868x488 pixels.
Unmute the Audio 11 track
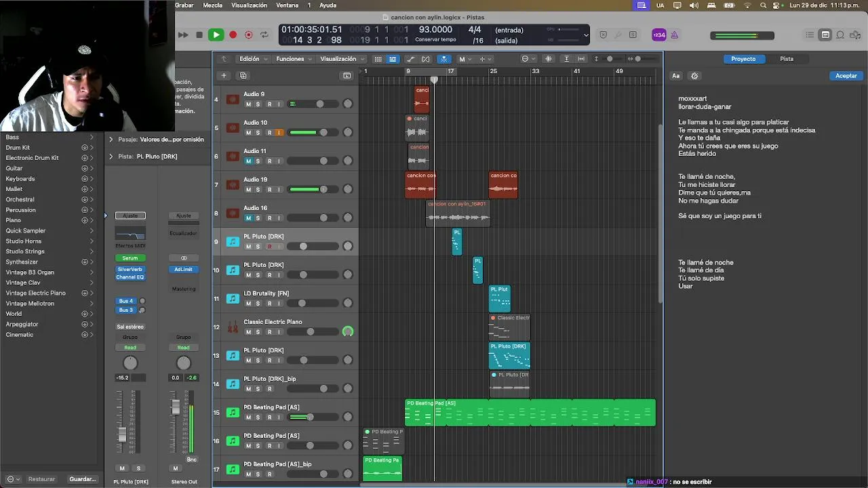(248, 161)
